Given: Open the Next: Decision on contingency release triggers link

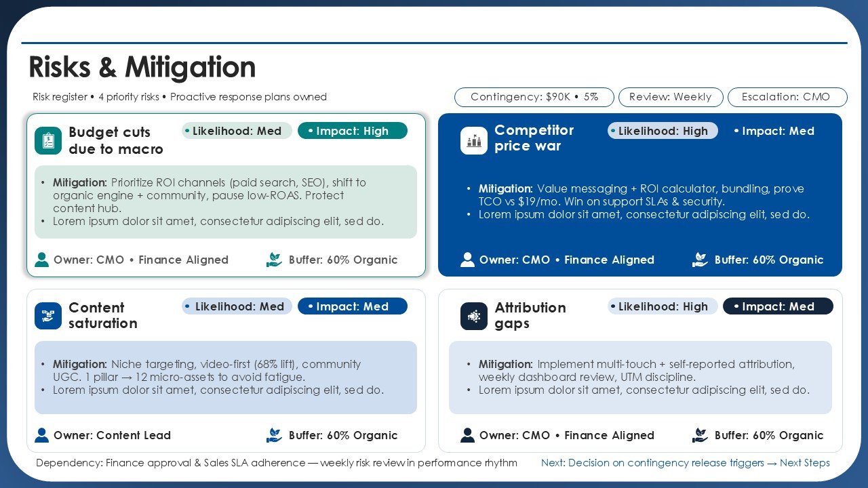Looking at the screenshot, I should coord(686,463).
